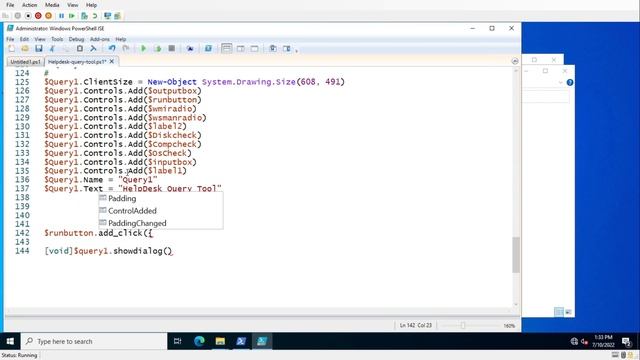
Task: Click the zoom slider handle in status bar
Action: (462, 325)
